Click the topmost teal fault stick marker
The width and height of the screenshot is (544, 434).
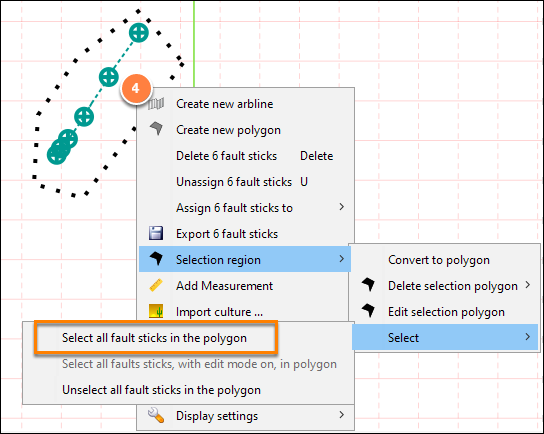coord(139,33)
